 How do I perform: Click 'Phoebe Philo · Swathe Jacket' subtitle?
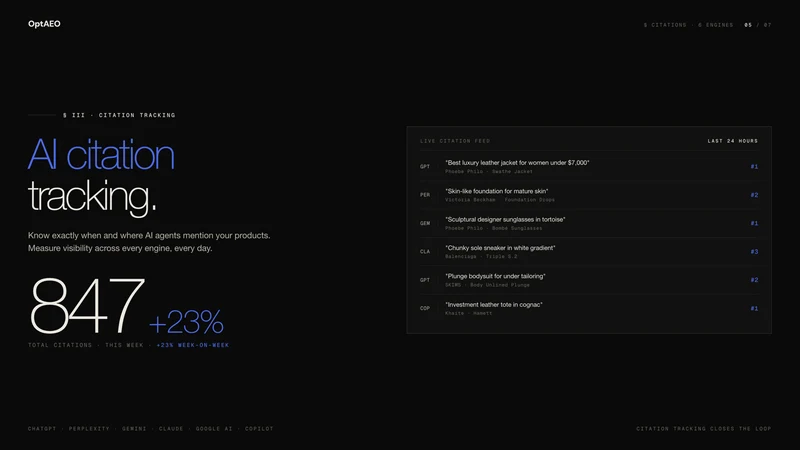click(489, 171)
